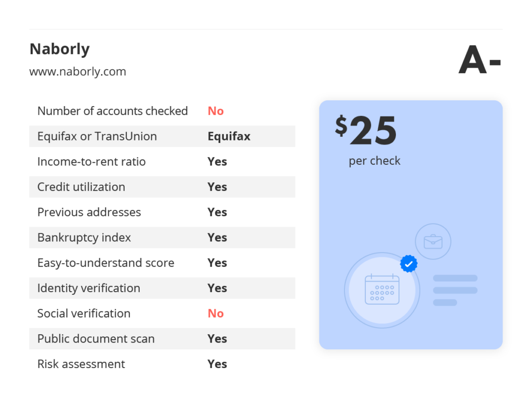Click the Naborly heading

tap(60, 49)
